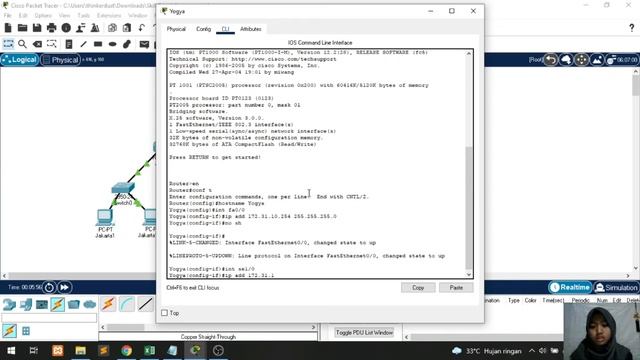The width and height of the screenshot is (640, 360).
Task: Select the Draw Freeform tool
Action: click(x=127, y=44)
